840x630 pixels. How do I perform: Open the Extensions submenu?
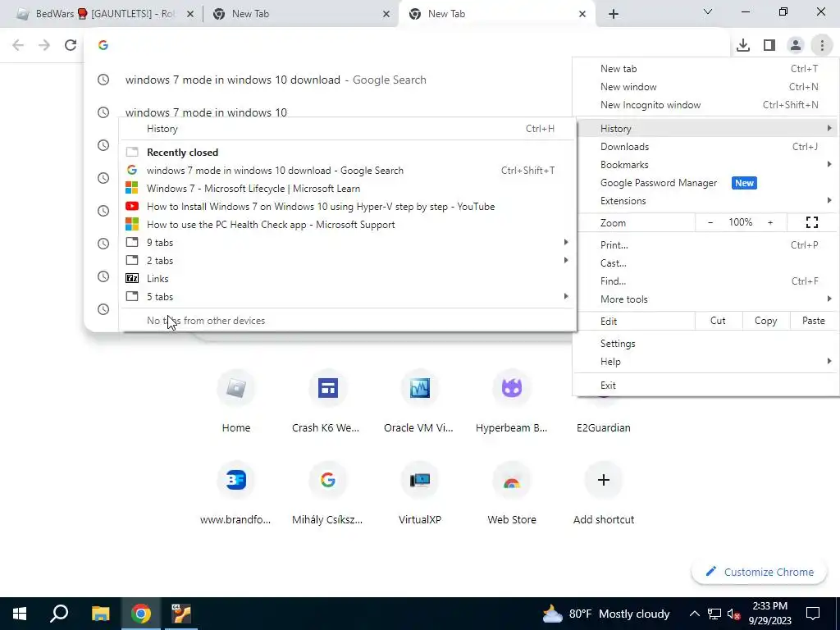(x=706, y=201)
